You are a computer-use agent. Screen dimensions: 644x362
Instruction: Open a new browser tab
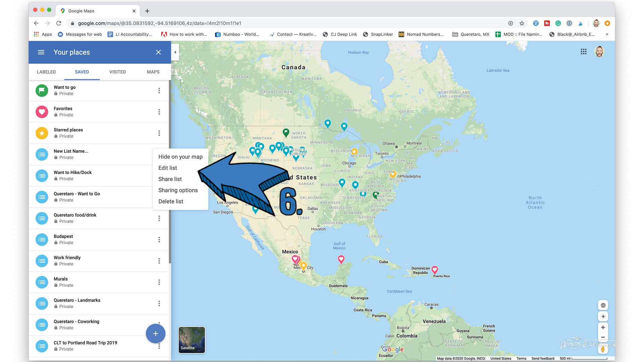147,11
